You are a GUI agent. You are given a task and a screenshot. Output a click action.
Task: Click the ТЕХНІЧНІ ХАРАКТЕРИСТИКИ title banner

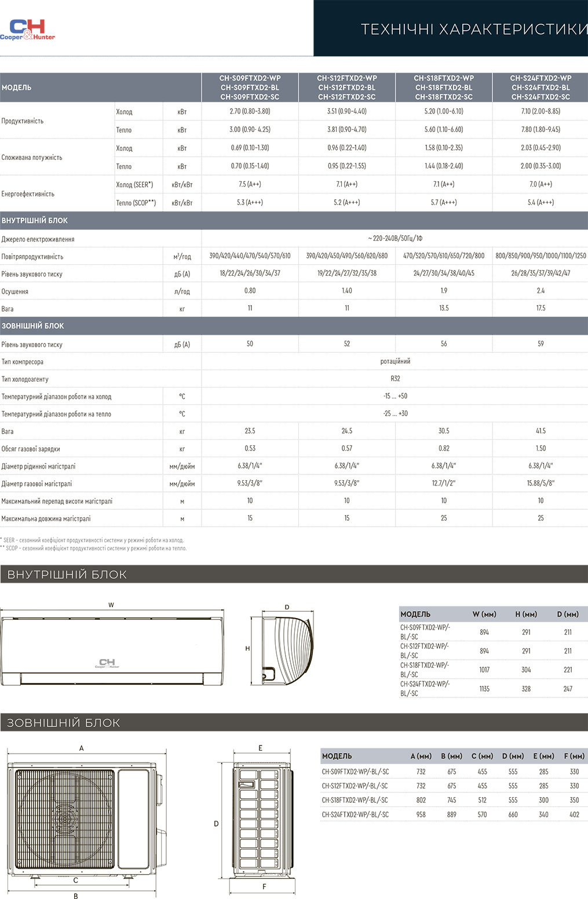(473, 29)
